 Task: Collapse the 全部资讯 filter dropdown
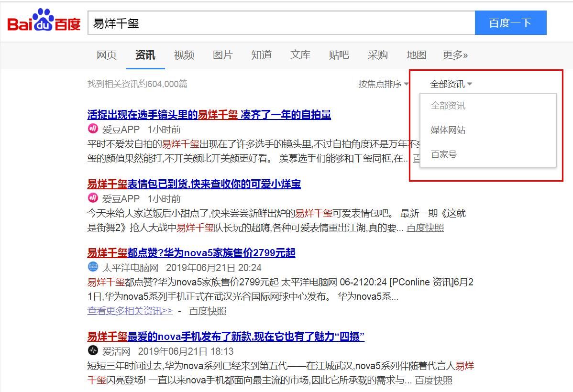click(449, 83)
